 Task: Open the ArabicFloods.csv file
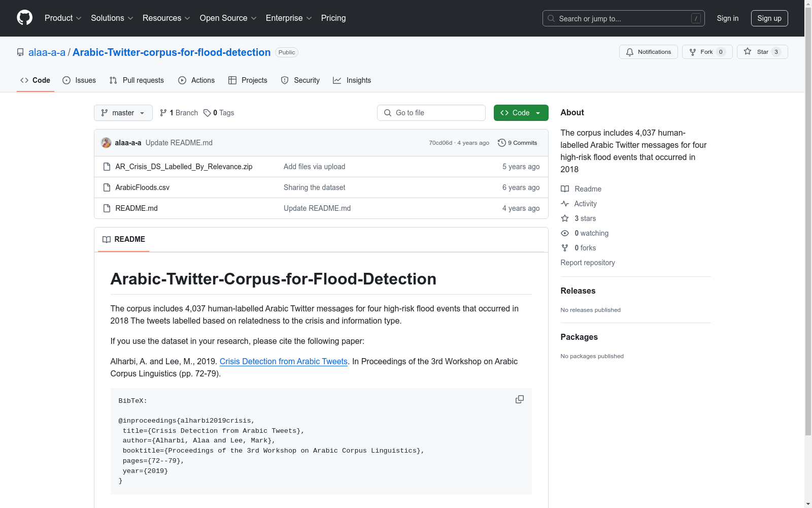(x=143, y=187)
